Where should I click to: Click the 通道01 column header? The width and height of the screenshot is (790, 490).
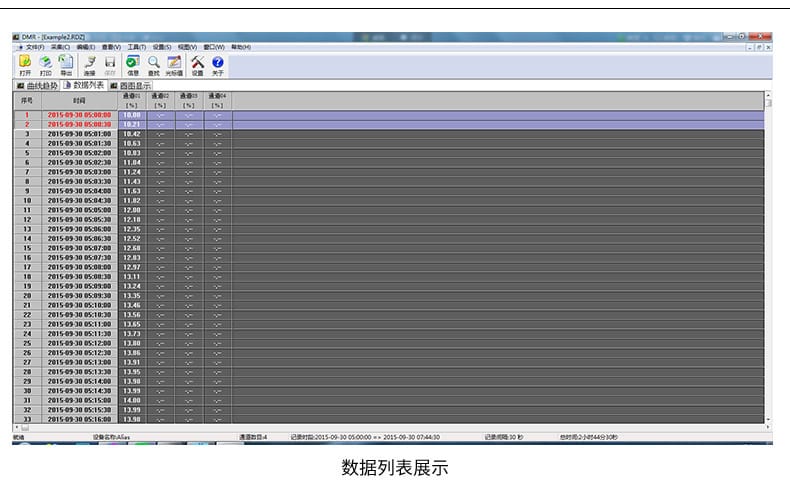[x=131, y=100]
